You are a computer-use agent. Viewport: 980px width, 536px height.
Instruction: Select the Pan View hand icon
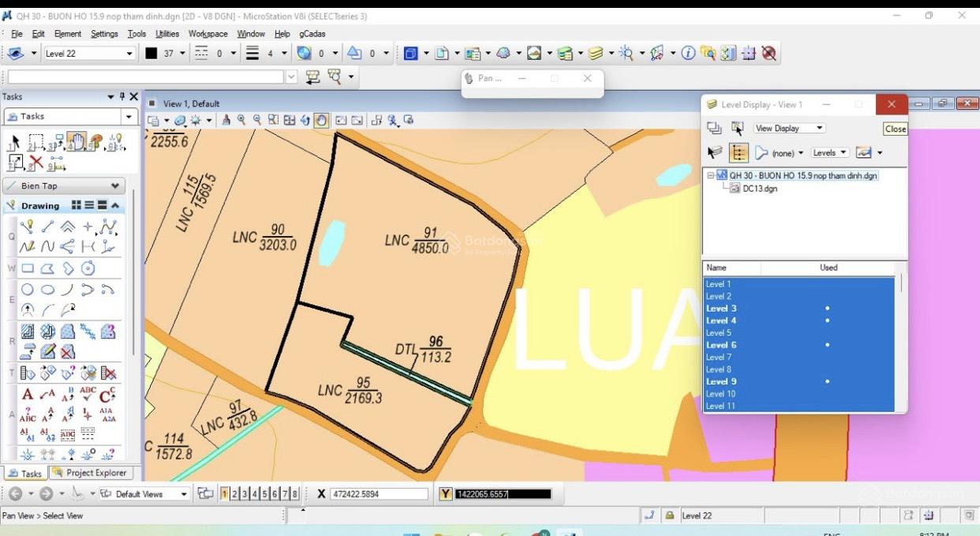321,121
